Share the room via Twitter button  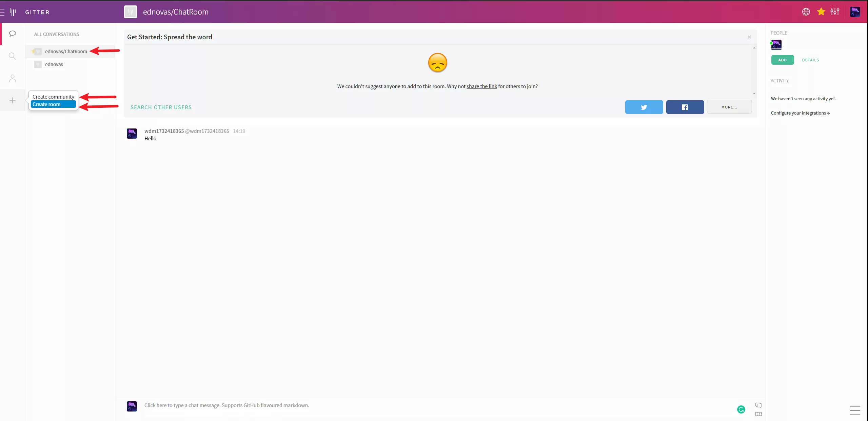(644, 107)
